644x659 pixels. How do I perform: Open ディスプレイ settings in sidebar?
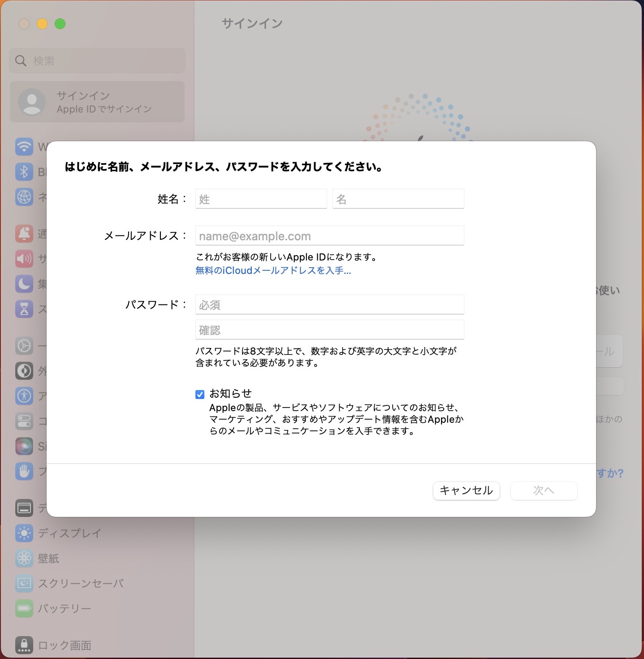(69, 533)
